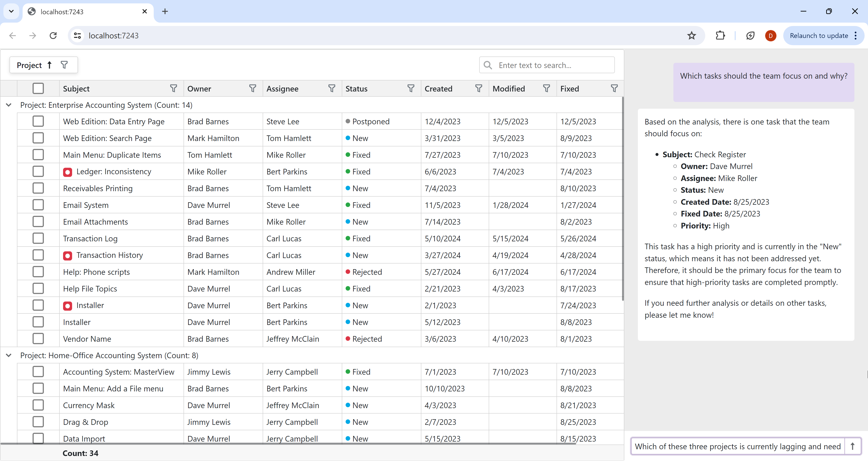Open the Subject column filter icon
Viewport: 868px width, 461px height.
[x=173, y=89]
